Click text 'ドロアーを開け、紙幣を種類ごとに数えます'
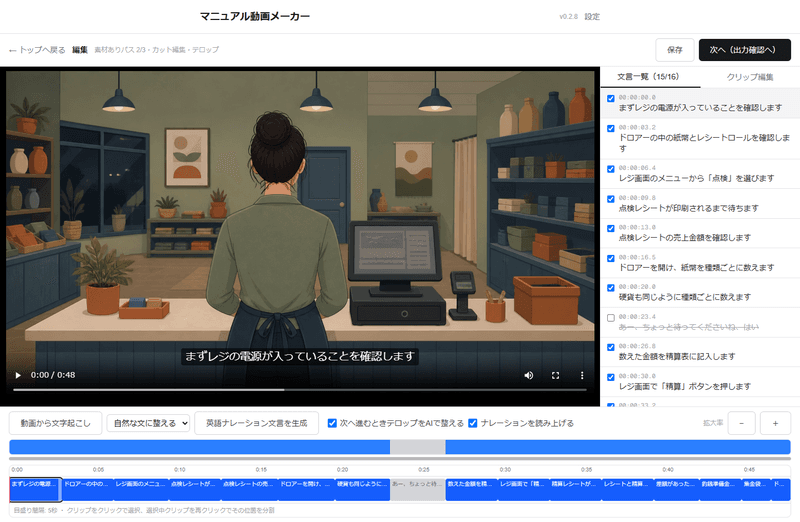 [696, 268]
